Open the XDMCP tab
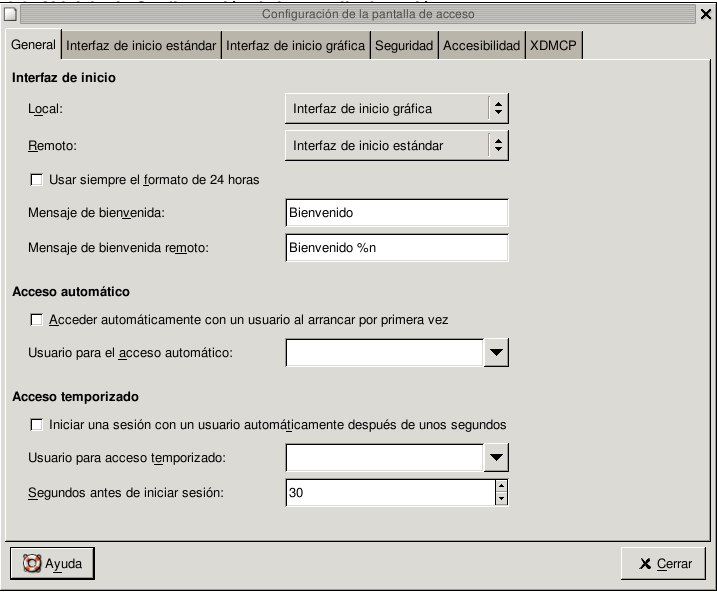Image resolution: width=717 pixels, height=593 pixels. [x=554, y=46]
